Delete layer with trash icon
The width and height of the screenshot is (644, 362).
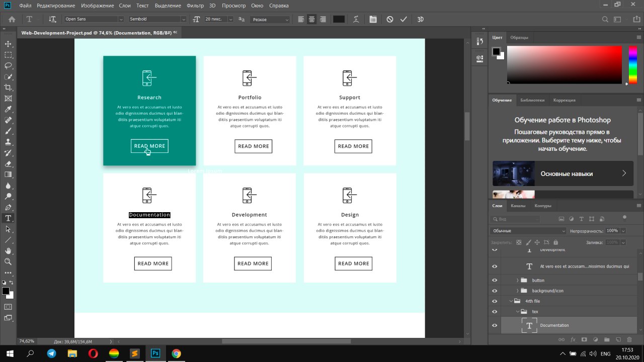tap(629, 340)
